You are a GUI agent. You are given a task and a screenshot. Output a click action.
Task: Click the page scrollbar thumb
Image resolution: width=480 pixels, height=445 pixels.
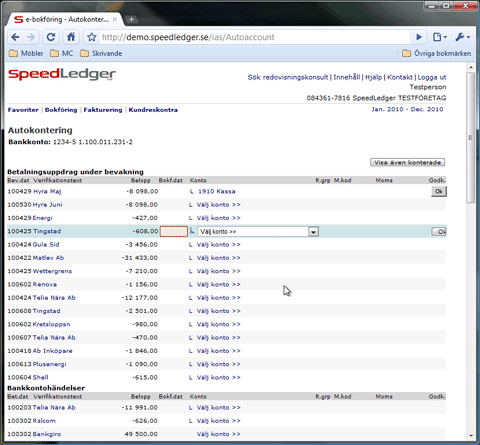470,138
